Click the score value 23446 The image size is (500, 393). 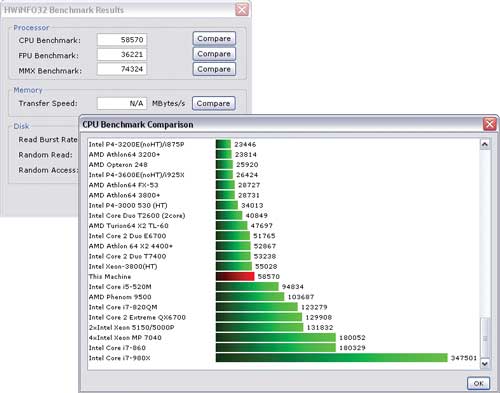pyautogui.click(x=245, y=144)
